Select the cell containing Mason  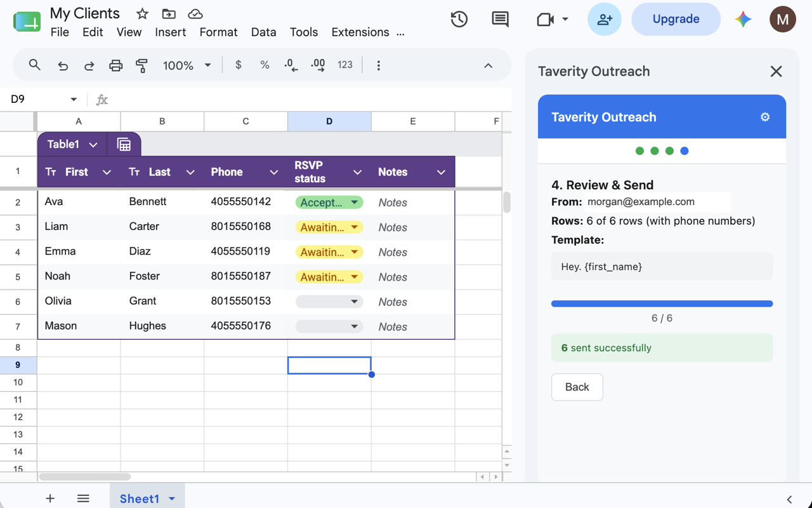click(79, 326)
